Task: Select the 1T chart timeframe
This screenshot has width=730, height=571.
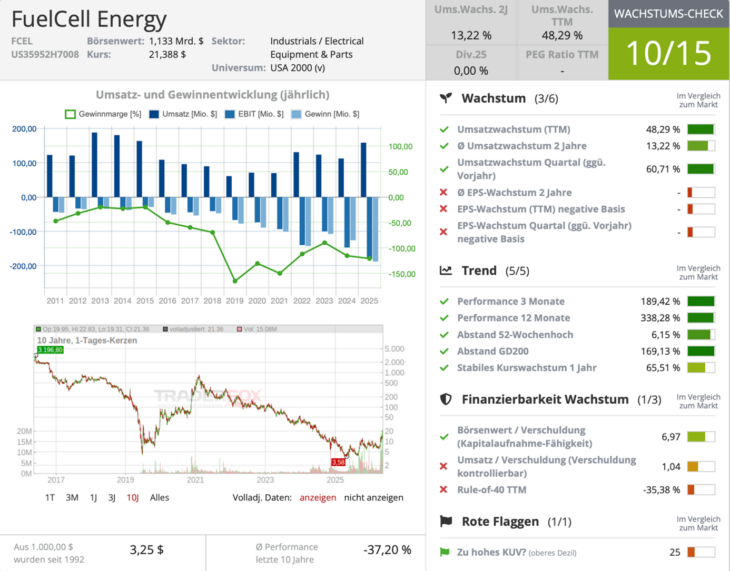Action: point(50,497)
